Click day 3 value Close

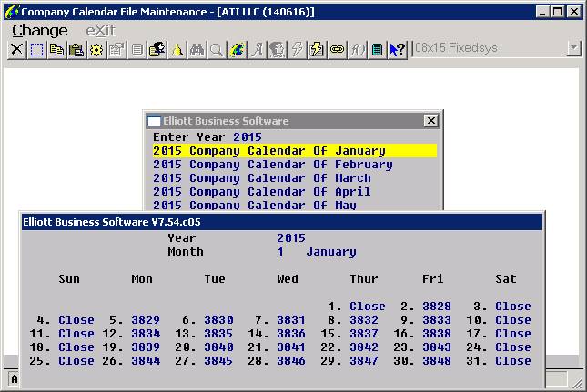tap(513, 307)
